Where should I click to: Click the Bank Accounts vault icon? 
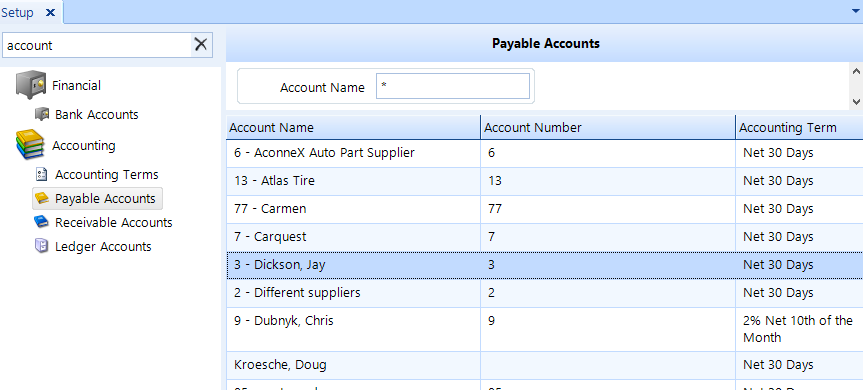42,114
